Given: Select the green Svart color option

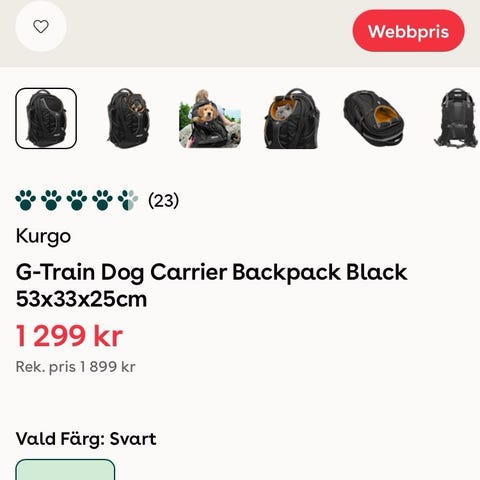Looking at the screenshot, I should tap(65, 470).
